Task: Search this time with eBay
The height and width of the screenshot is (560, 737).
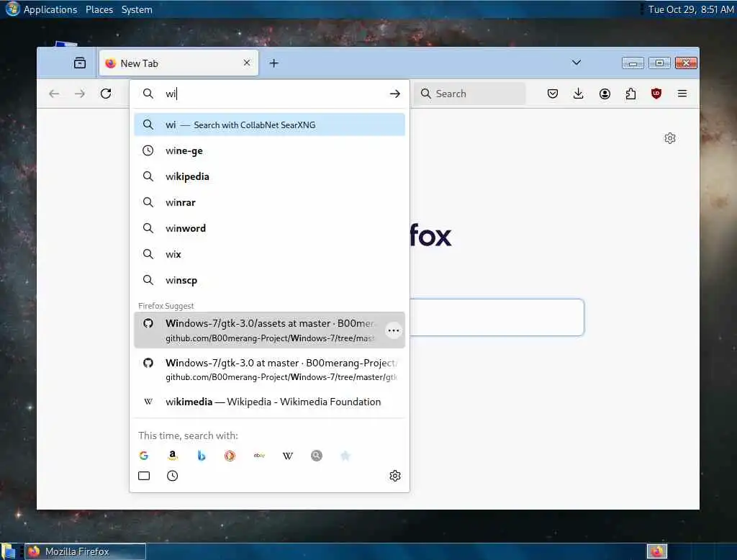Action: coord(259,456)
